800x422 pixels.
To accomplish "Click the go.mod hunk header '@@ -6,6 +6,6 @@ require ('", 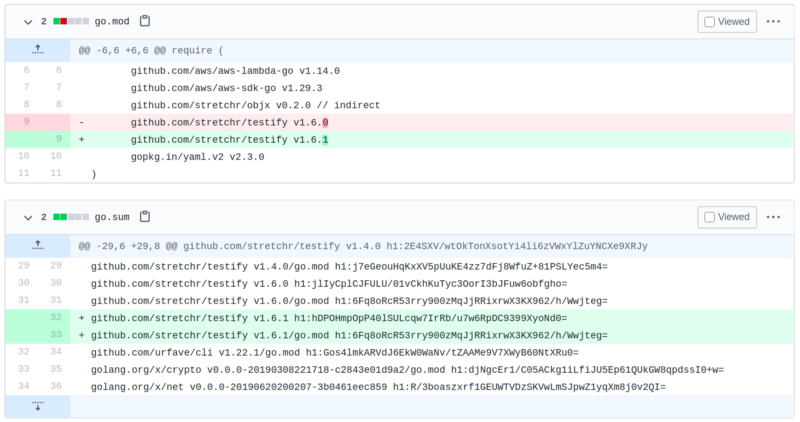I will (151, 51).
